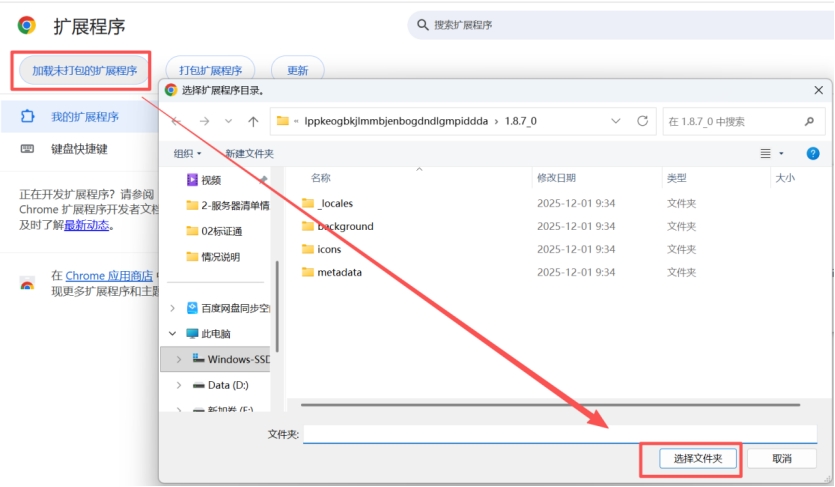
Task: Select the icons folder
Action: coord(329,249)
